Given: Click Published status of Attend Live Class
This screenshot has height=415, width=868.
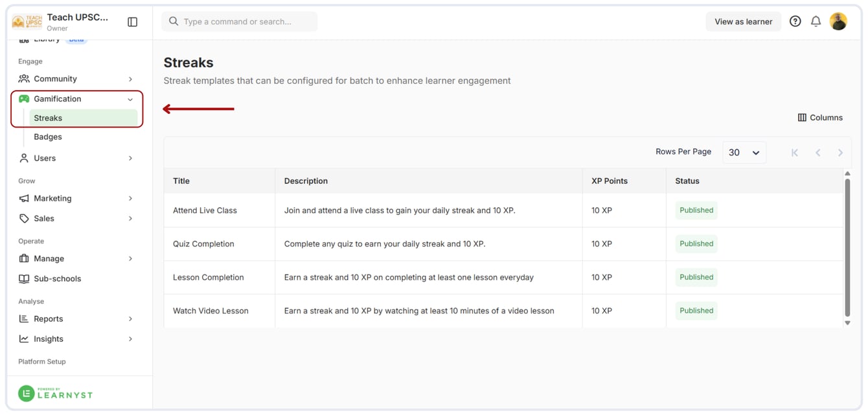Looking at the screenshot, I should coord(696,210).
